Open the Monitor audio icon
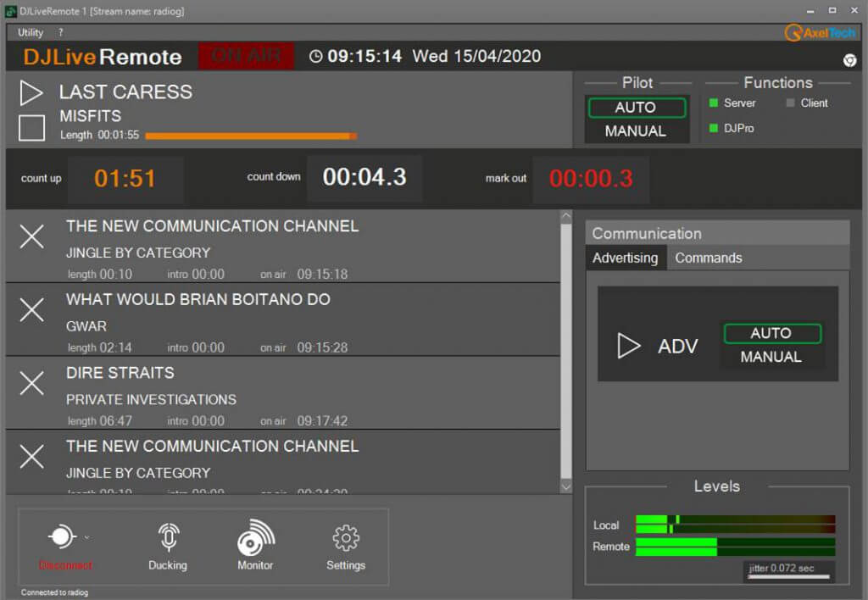 coord(254,537)
